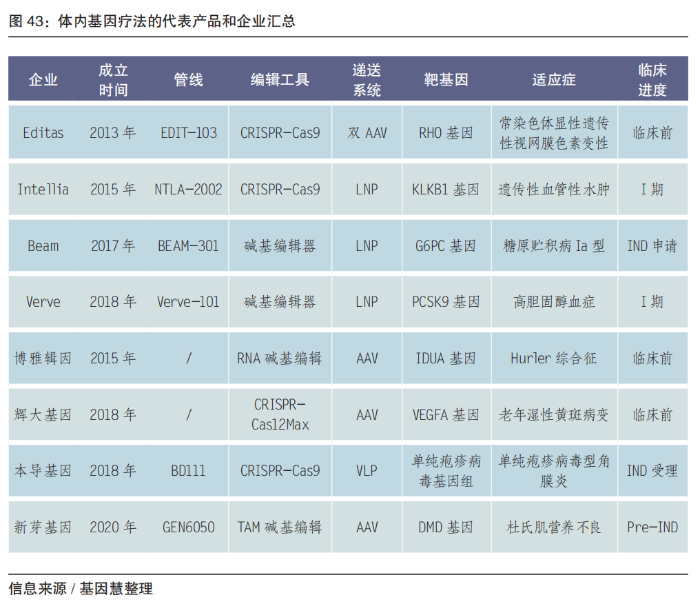Screen dimensions: 700x604
Task: Click the 编辑工具 column header
Action: point(280,80)
